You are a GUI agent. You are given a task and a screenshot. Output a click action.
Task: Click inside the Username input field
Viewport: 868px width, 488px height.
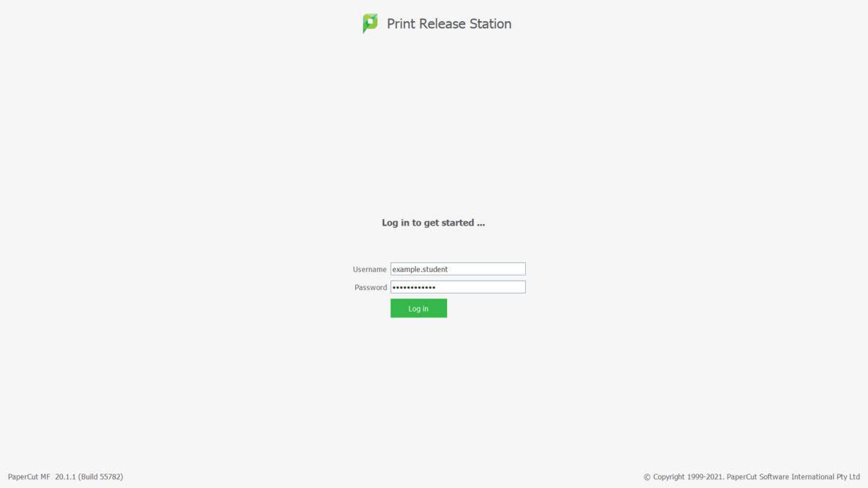457,268
